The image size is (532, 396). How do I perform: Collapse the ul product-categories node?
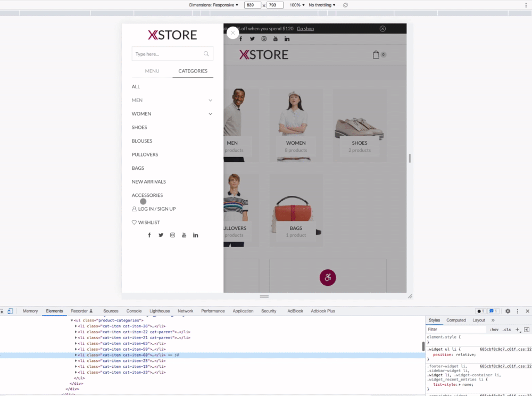72,320
